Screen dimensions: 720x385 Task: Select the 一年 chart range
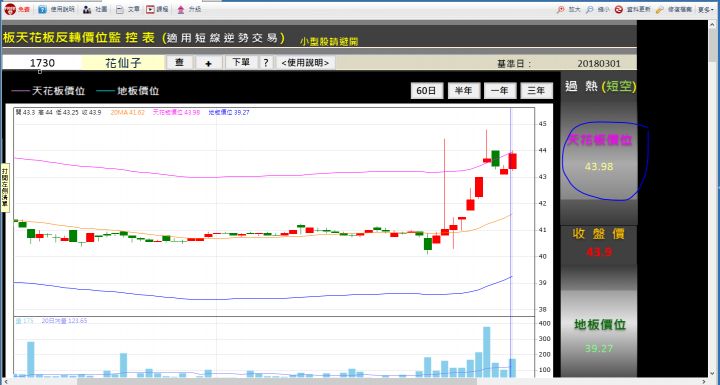[500, 91]
